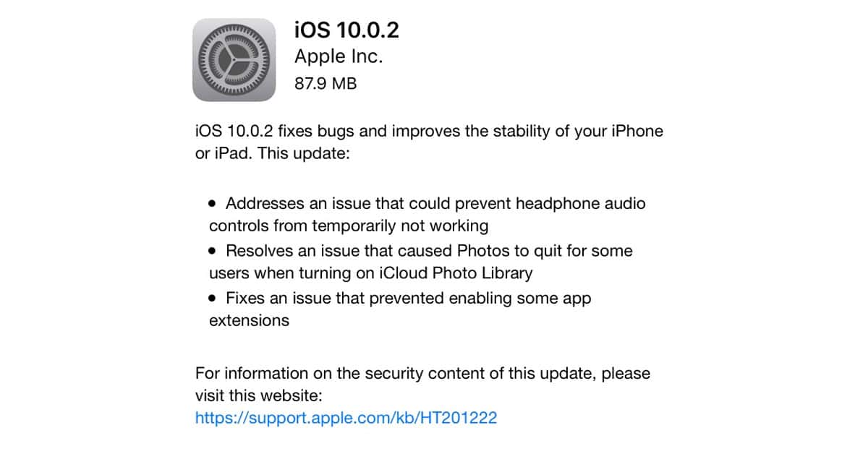The image size is (868, 454).
Task: Click the temporarily not working text
Action: click(x=400, y=226)
